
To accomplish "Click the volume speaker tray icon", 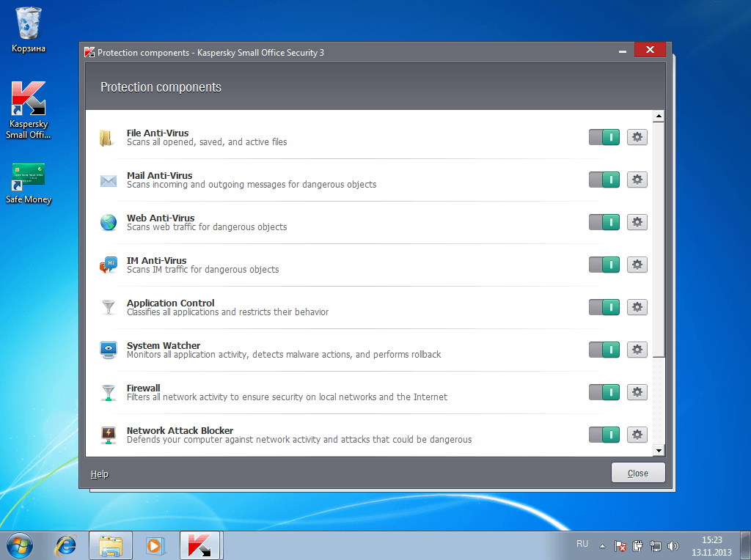I will 673,545.
